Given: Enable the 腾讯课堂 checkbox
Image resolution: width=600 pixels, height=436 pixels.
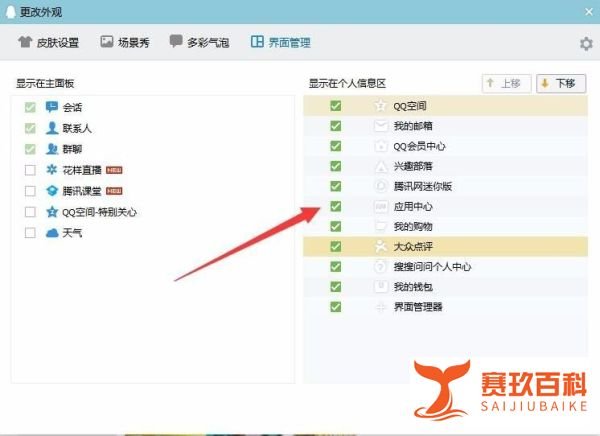Looking at the screenshot, I should [30, 191].
